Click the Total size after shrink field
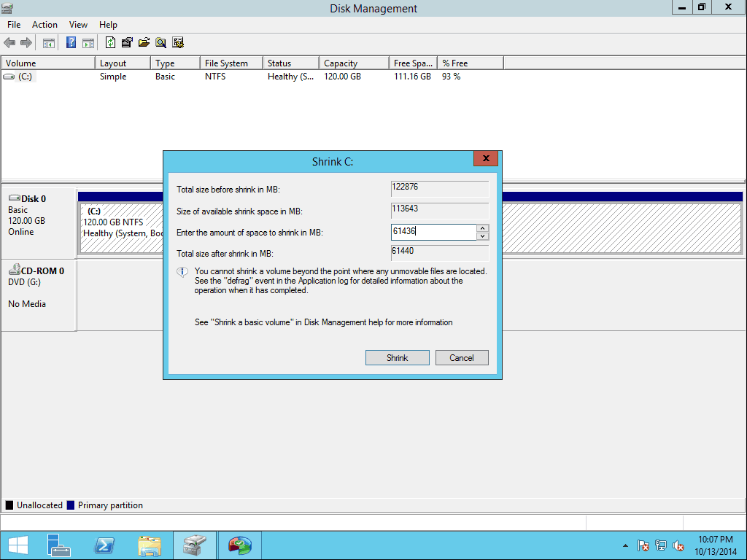 [440, 253]
